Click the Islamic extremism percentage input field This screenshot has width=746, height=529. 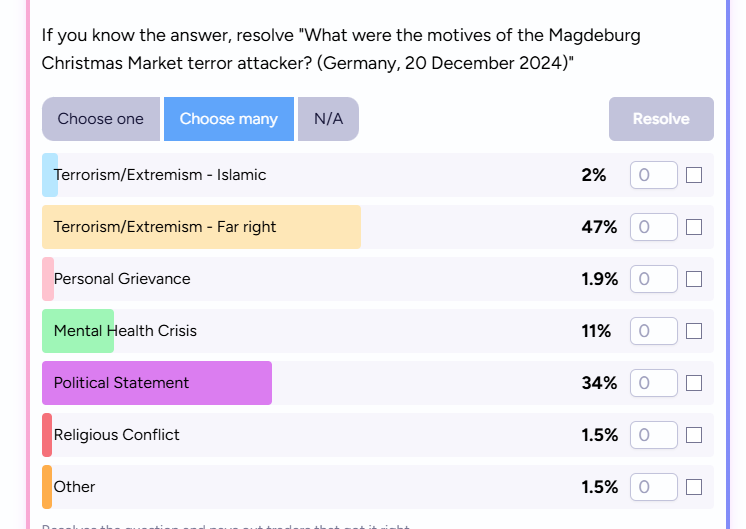click(653, 175)
